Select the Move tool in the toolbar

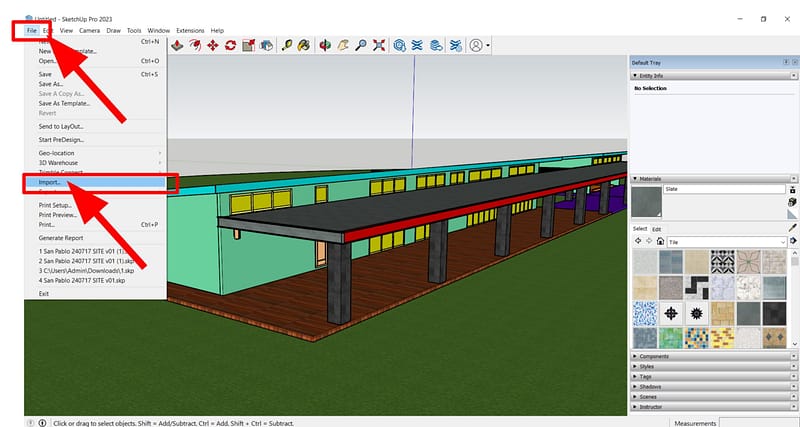point(212,46)
